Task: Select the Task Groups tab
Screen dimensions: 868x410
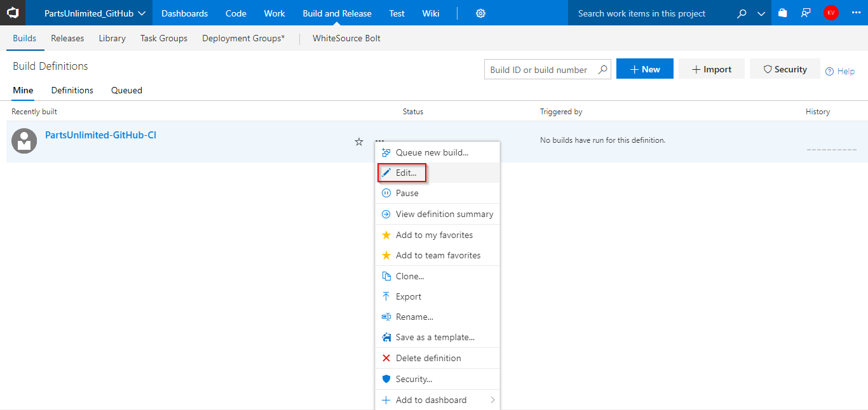Action: pos(164,38)
